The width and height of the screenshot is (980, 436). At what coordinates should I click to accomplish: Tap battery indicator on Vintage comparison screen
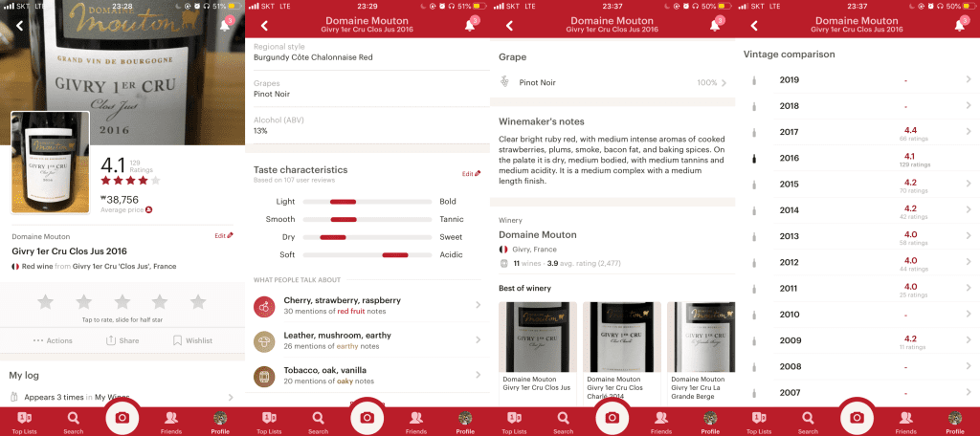(x=969, y=6)
